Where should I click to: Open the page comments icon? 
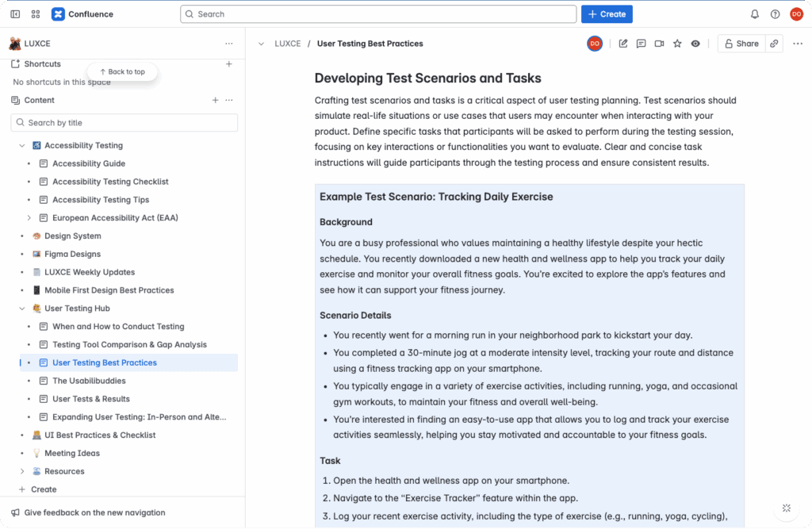pyautogui.click(x=641, y=44)
